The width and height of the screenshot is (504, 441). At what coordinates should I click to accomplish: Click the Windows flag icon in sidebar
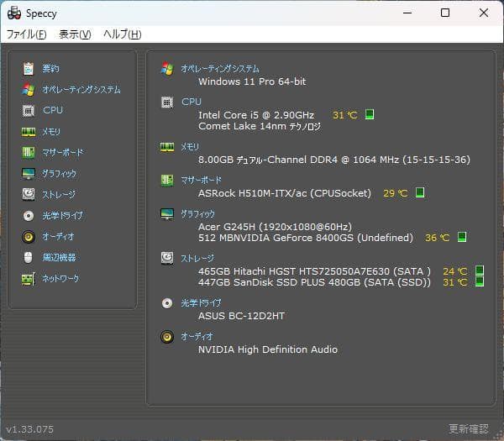(29, 89)
